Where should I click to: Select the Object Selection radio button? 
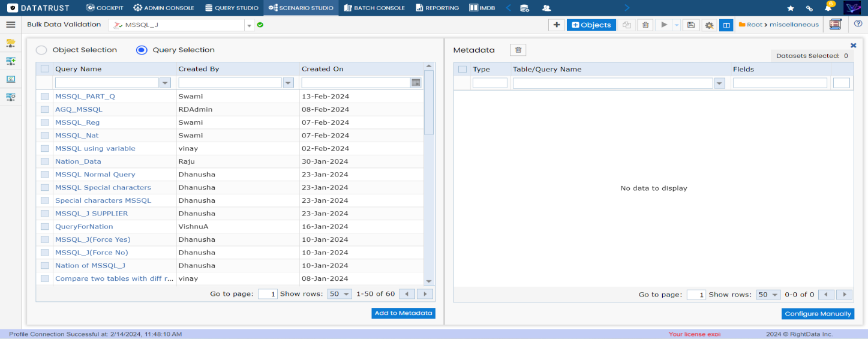[41, 50]
